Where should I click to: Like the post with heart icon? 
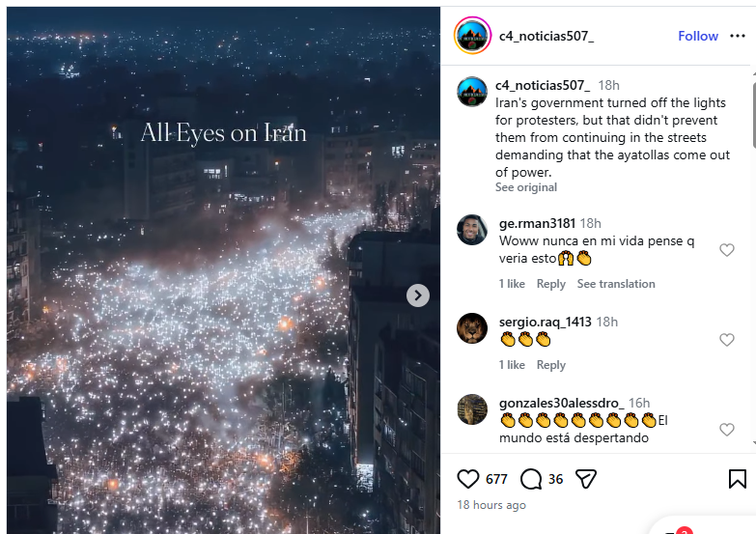(x=468, y=479)
